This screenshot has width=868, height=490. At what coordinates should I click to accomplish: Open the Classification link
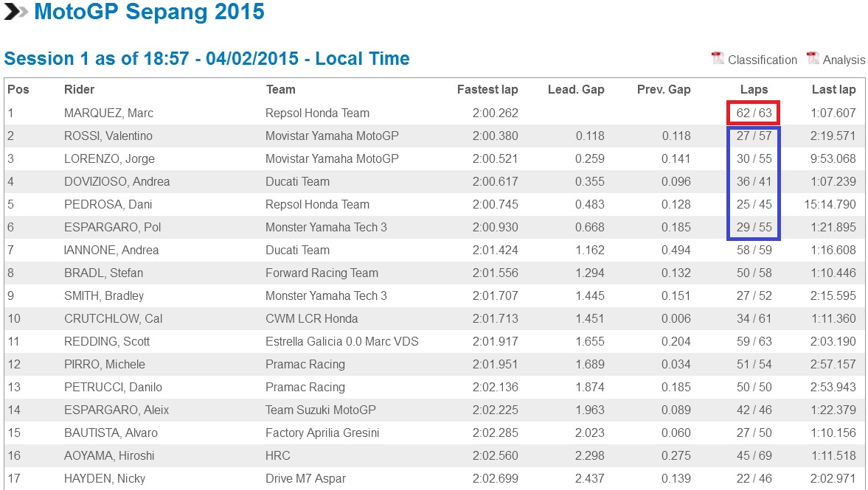762,60
